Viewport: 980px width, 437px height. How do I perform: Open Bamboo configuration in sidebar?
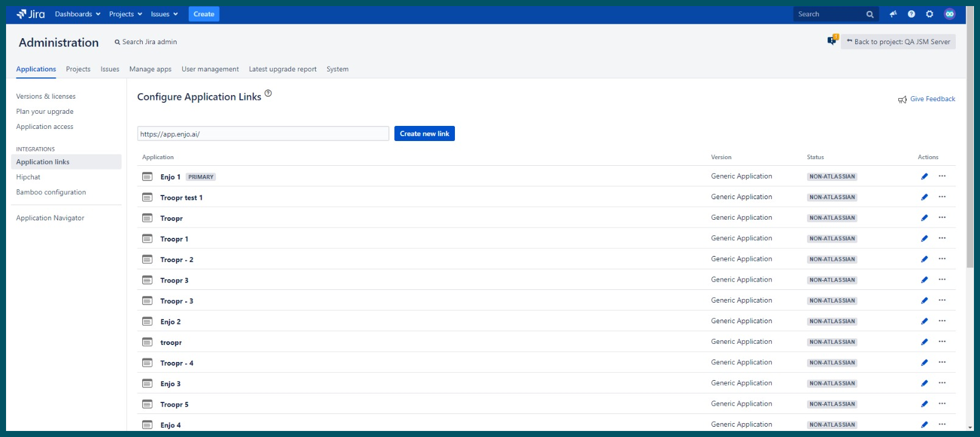point(51,192)
